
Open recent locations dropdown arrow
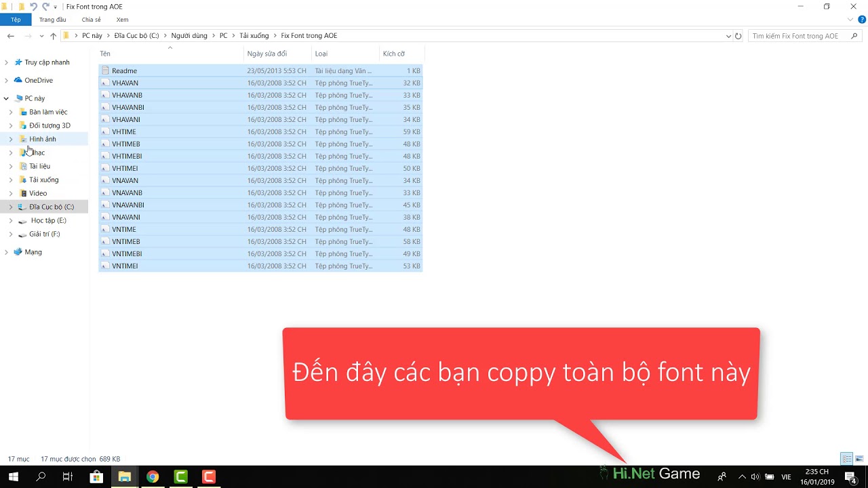(41, 36)
